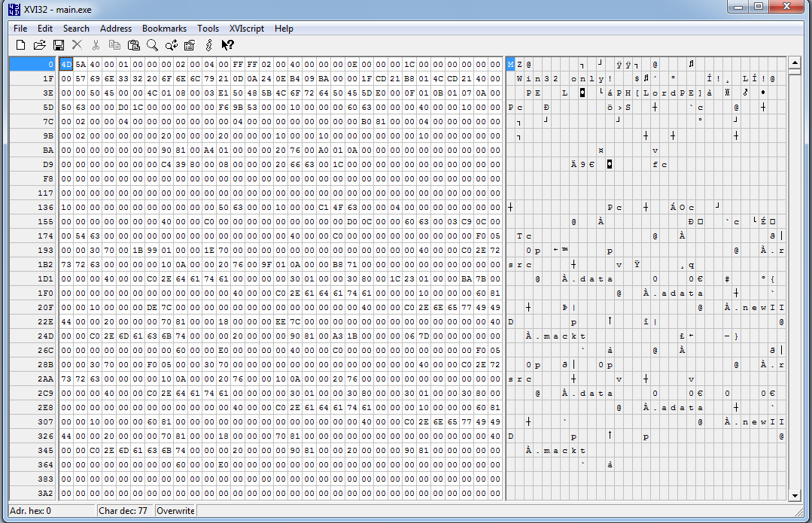This screenshot has width=812, height=523.
Task: Click the address label 2E8
Action: [x=46, y=408]
